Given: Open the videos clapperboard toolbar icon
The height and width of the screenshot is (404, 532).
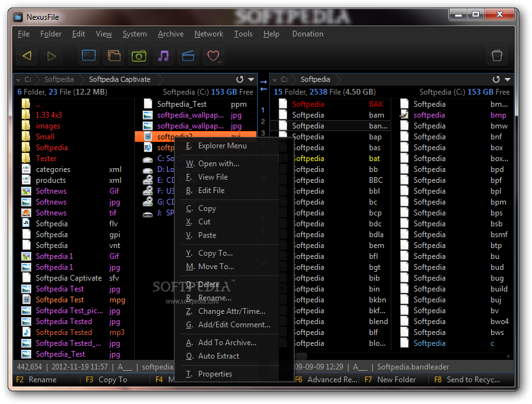Looking at the screenshot, I should coord(188,56).
